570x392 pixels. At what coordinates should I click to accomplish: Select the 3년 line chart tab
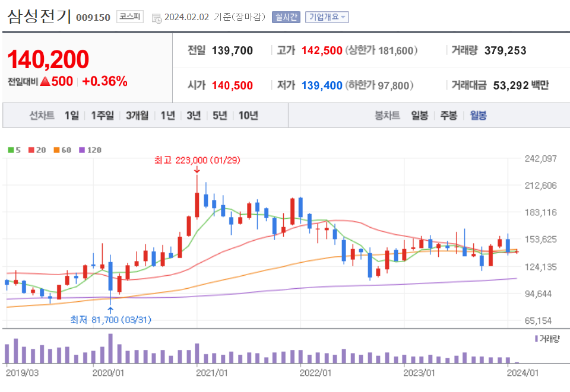point(194,116)
